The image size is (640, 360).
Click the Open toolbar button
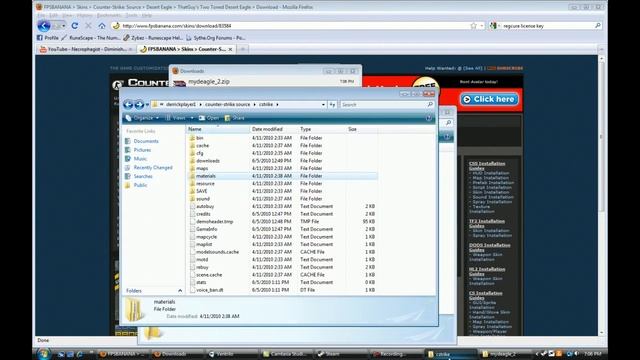[209, 118]
